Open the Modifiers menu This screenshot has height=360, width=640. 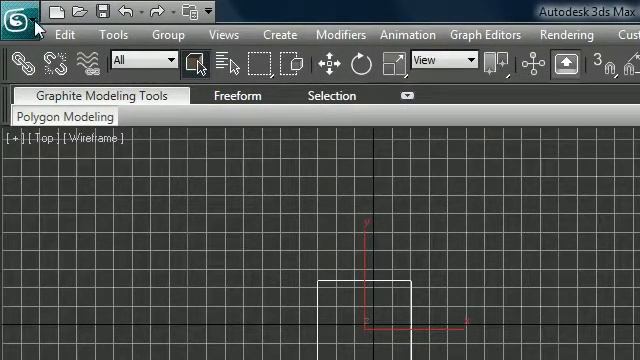click(341, 35)
